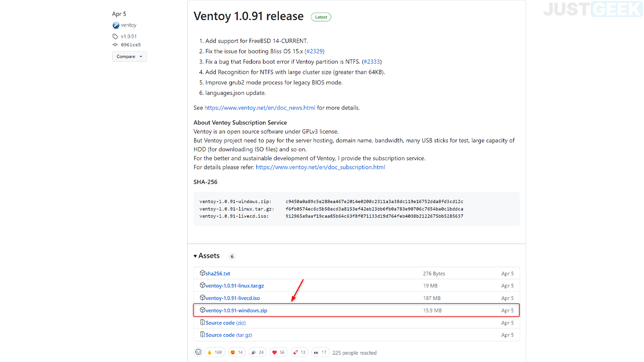Collapse the Assets section
The height and width of the screenshot is (362, 644).
206,256
